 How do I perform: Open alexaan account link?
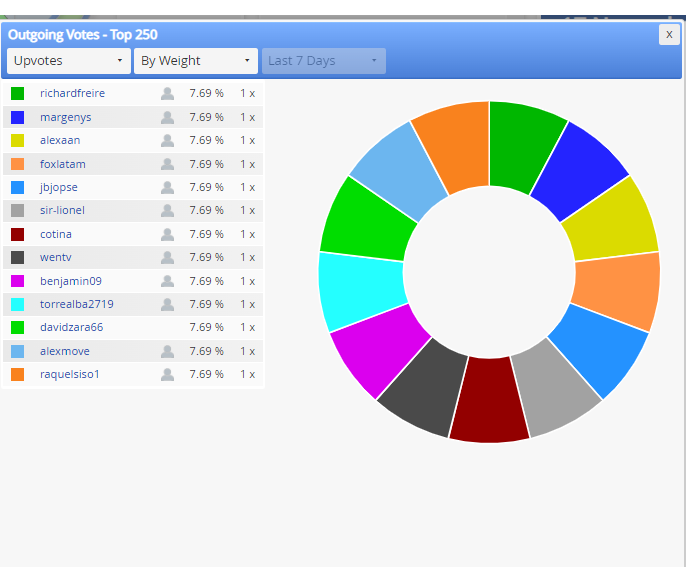[60, 140]
